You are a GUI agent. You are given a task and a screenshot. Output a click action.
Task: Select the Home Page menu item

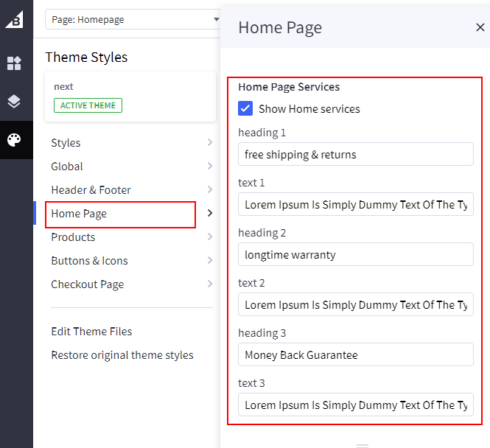tap(120, 214)
